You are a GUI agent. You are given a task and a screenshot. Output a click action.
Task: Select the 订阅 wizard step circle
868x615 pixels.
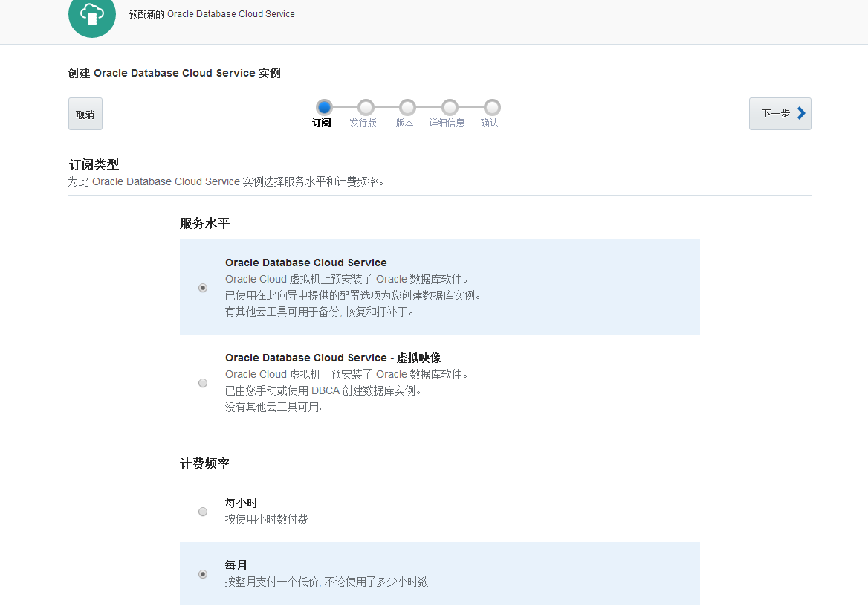pos(324,107)
